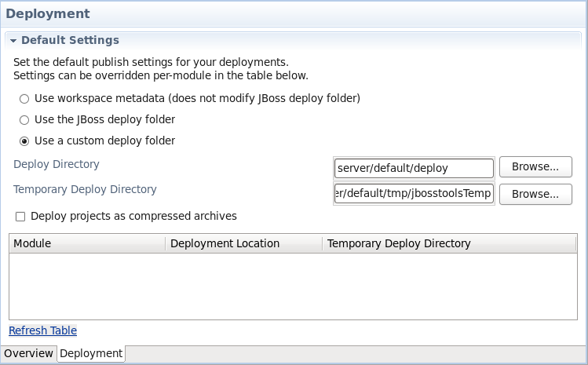The width and height of the screenshot is (588, 365).
Task: Choose Use the JBoss deploy folder
Action: (24, 120)
